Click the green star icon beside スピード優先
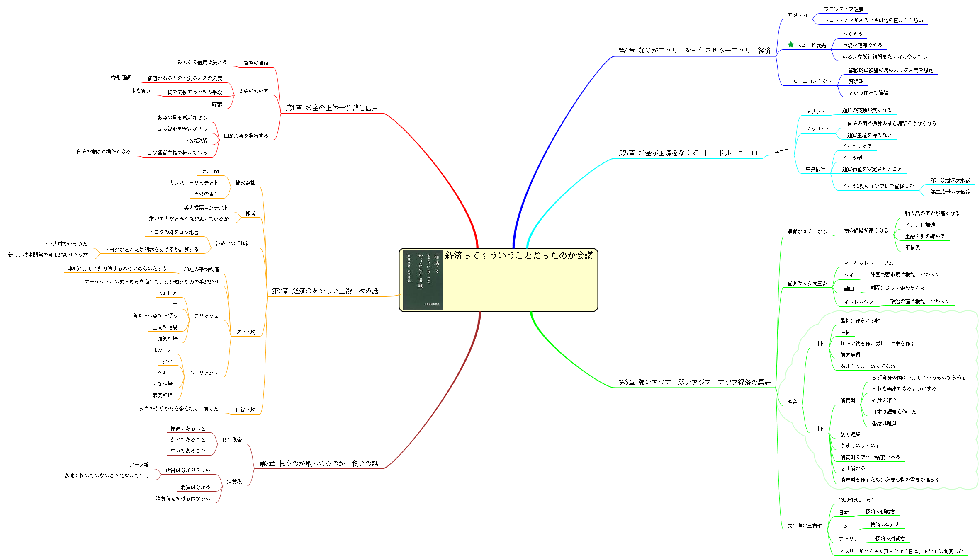Screen dimensions: 980x560 point(790,45)
